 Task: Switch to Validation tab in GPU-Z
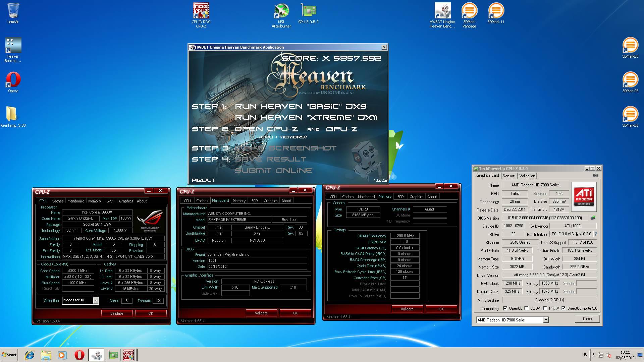527,176
